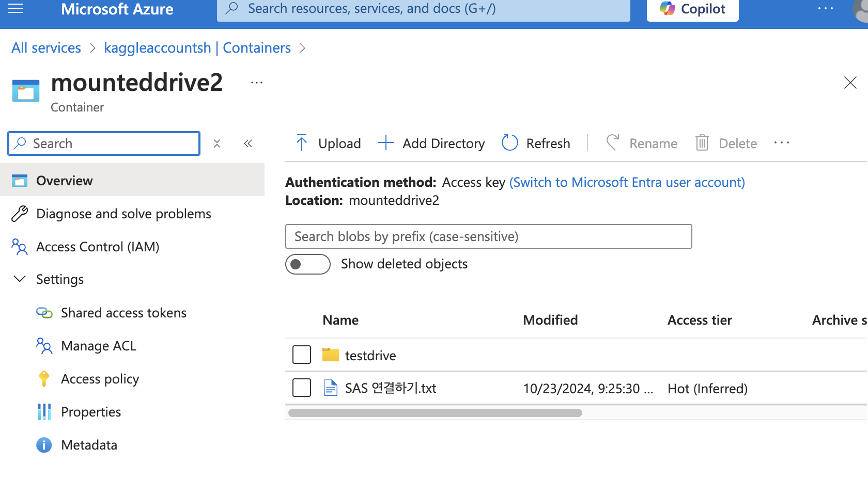Click the Delete trash can icon
This screenshot has width=868, height=480.
point(702,143)
